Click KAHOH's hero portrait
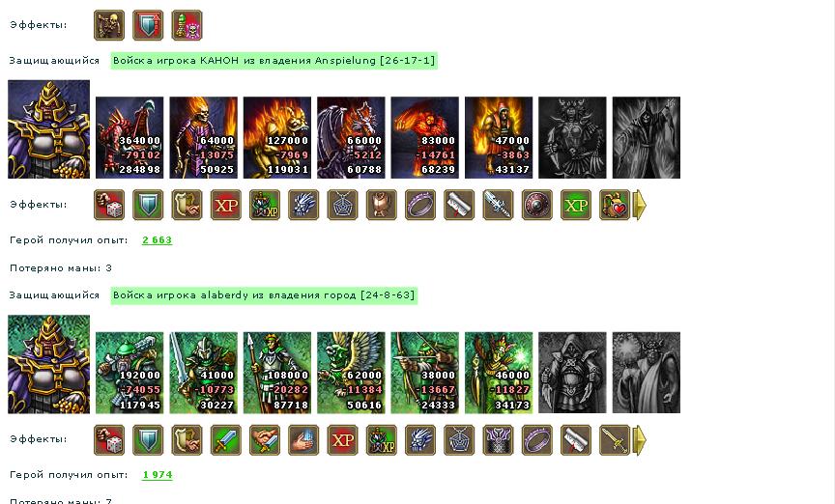Image resolution: width=835 pixels, height=504 pixels. [49, 129]
